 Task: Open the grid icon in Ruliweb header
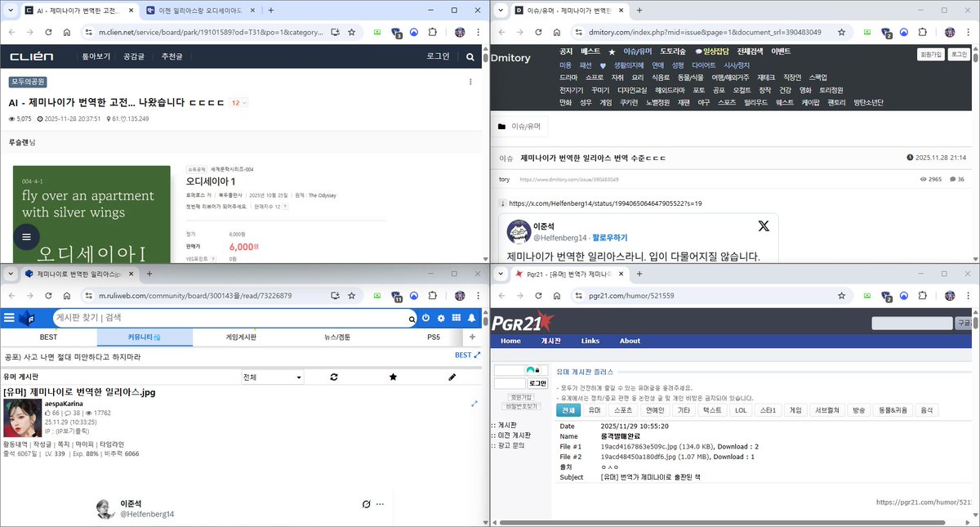pos(457,318)
